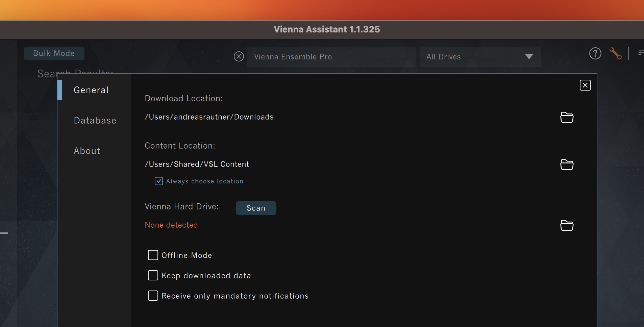Browse folder for Download Location
The height and width of the screenshot is (327, 644).
tap(567, 117)
